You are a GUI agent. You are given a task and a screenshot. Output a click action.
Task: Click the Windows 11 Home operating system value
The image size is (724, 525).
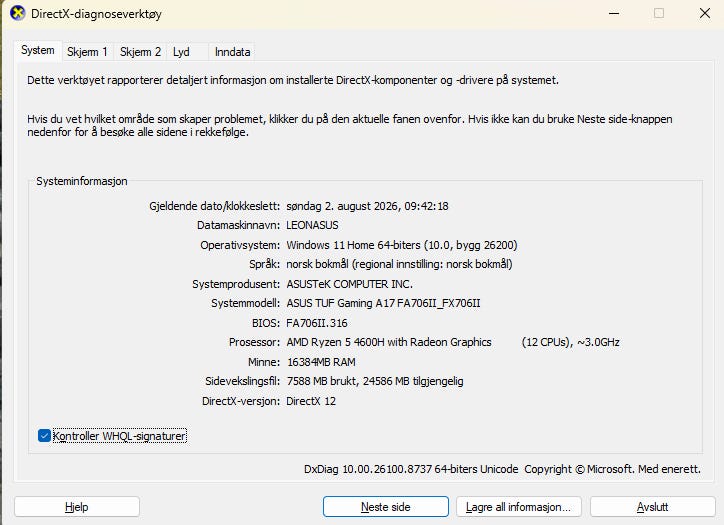(402, 245)
